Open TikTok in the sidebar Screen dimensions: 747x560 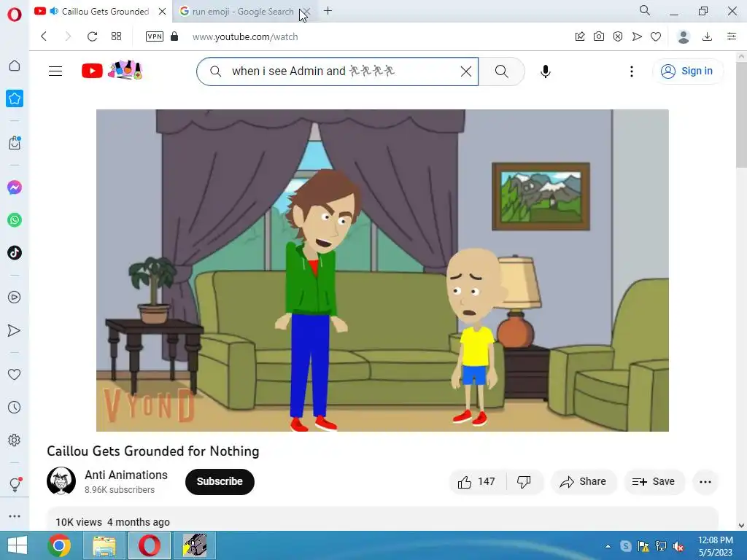[x=15, y=252]
